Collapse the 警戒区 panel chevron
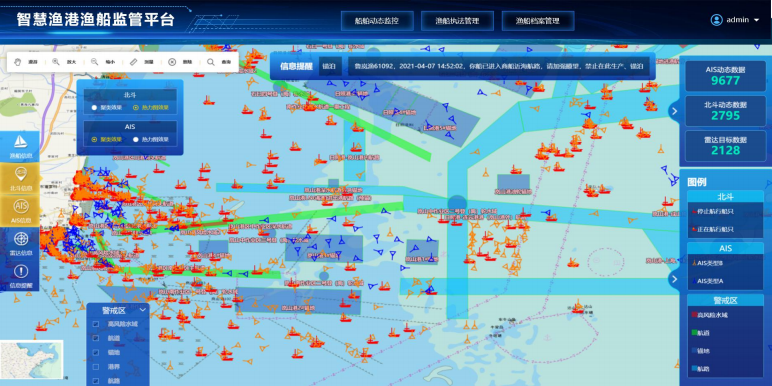 [x=143, y=310]
